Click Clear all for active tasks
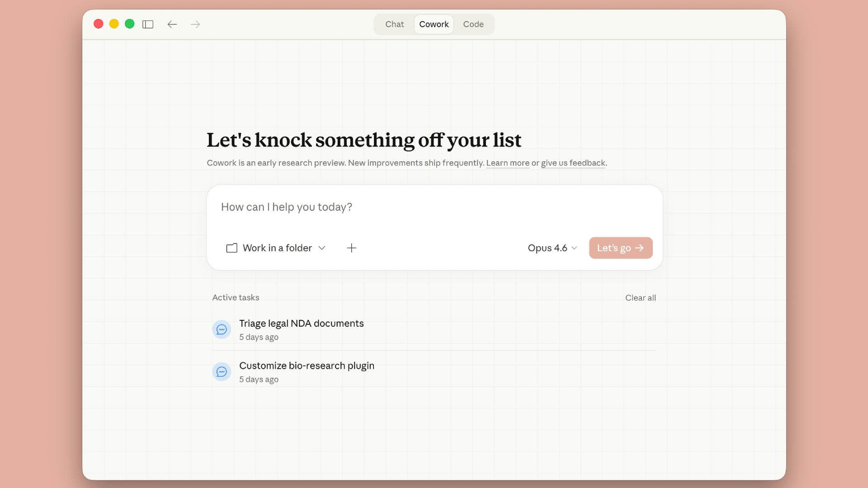This screenshot has width=868, height=488. click(x=640, y=298)
